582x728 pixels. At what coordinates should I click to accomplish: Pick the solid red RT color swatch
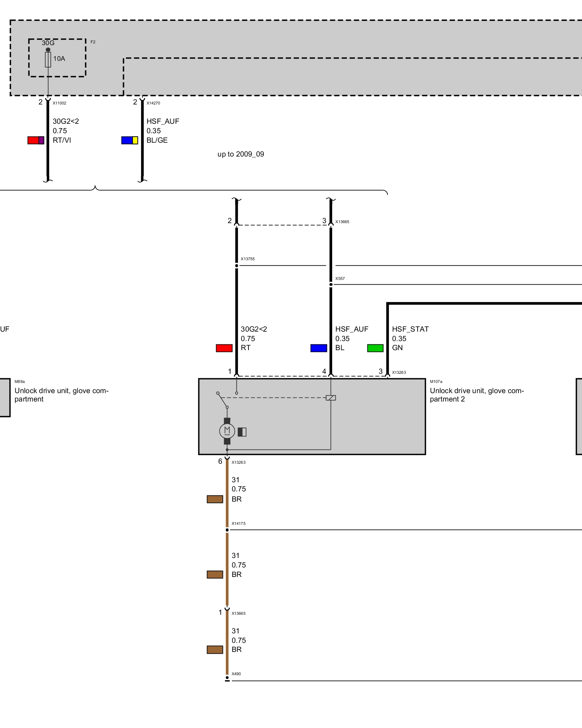tap(224, 348)
